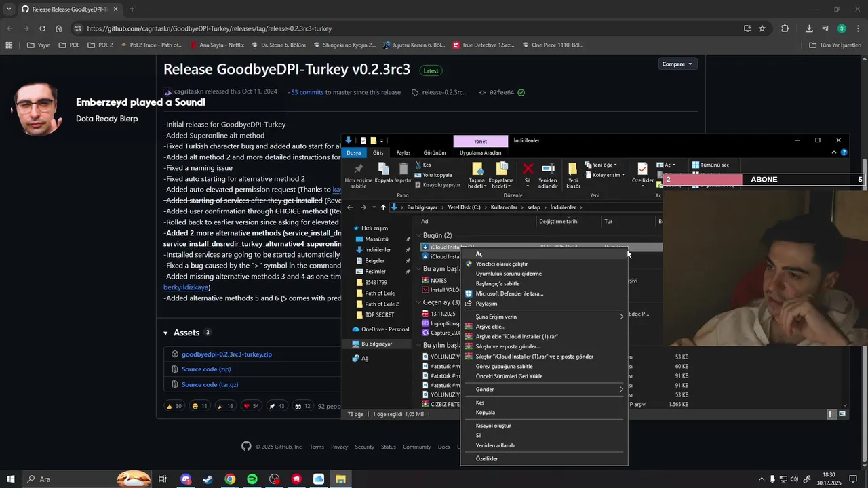The width and height of the screenshot is (868, 488).
Task: Select Özellikler in context menu
Action: tap(545, 459)
